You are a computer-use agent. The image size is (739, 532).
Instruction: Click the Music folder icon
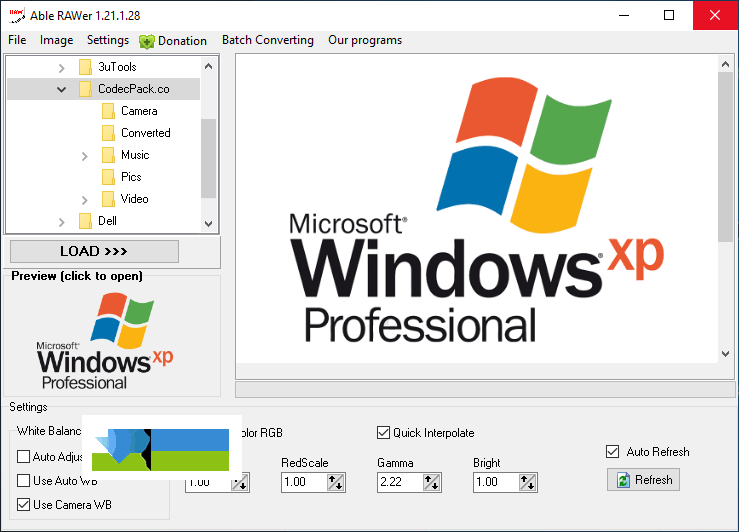coord(108,155)
